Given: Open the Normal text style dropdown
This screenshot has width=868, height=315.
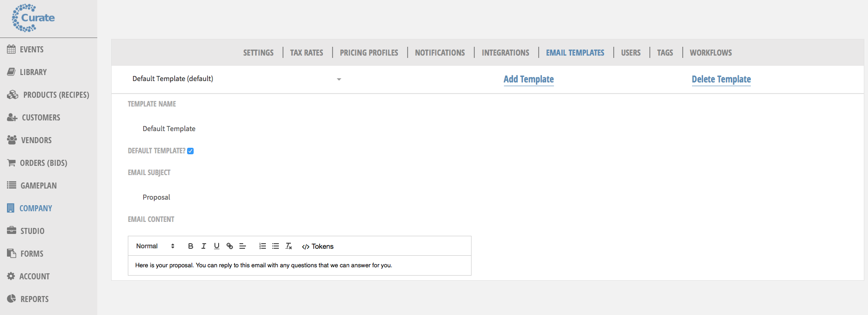Looking at the screenshot, I should coord(155,246).
